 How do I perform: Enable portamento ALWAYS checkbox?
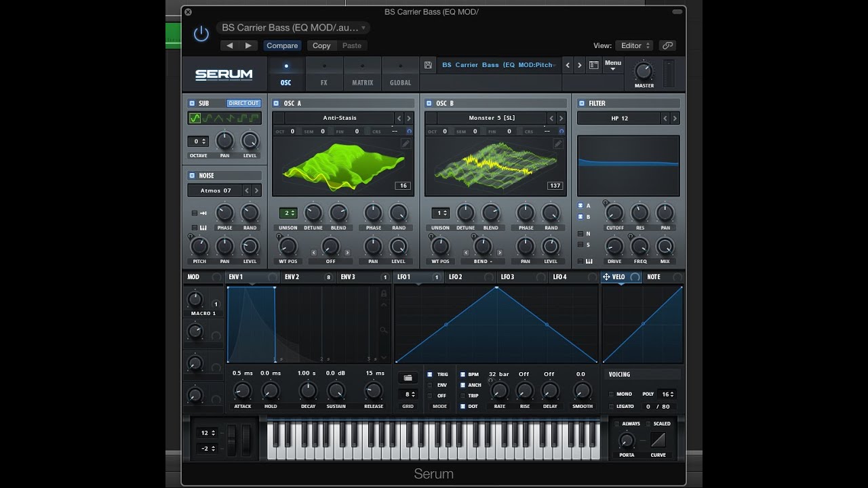[616, 424]
